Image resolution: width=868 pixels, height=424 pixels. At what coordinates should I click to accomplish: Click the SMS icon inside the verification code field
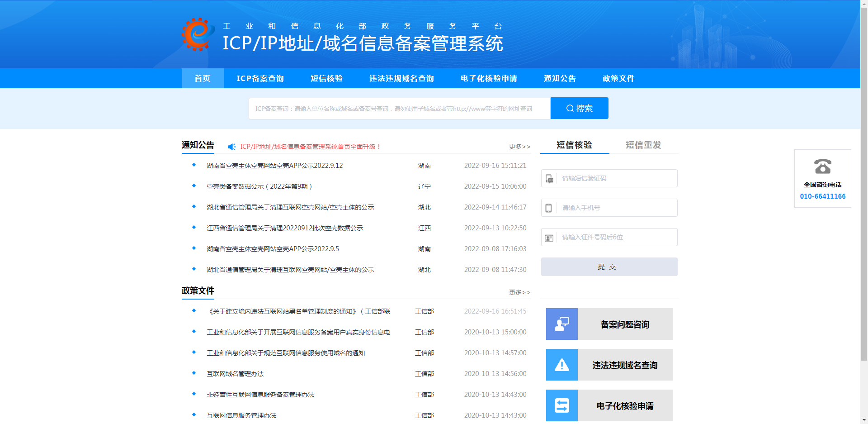pyautogui.click(x=550, y=178)
